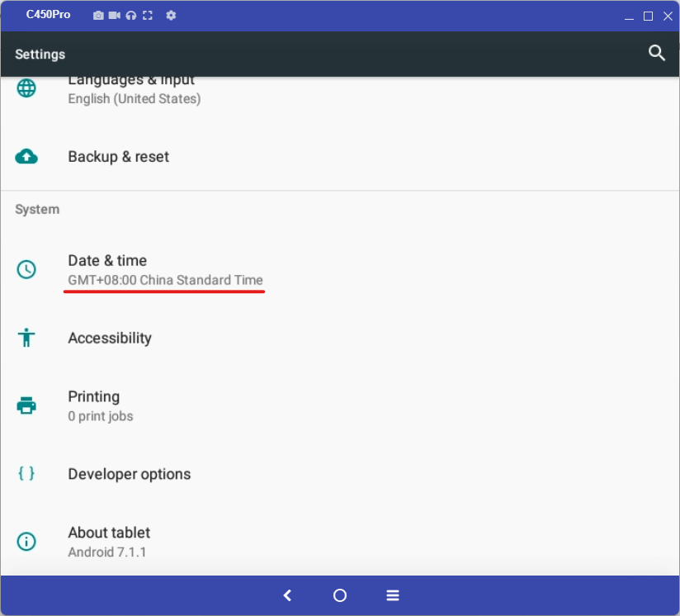The width and height of the screenshot is (680, 616).
Task: Maximize the C450Pro window
Action: point(648,16)
